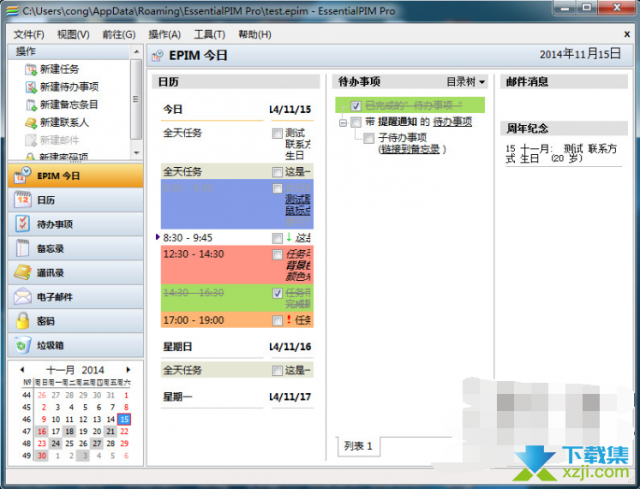The width and height of the screenshot is (640, 489).
Task: Collapse the 带 提醒通知 to-do tree node
Action: (343, 122)
